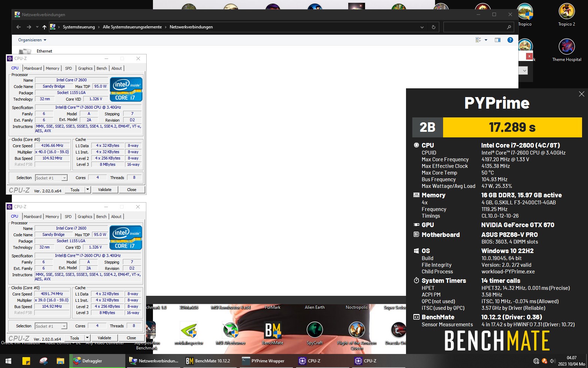Launch the nvidiaInspector desktop icon
The width and height of the screenshot is (588, 368).
point(189,333)
